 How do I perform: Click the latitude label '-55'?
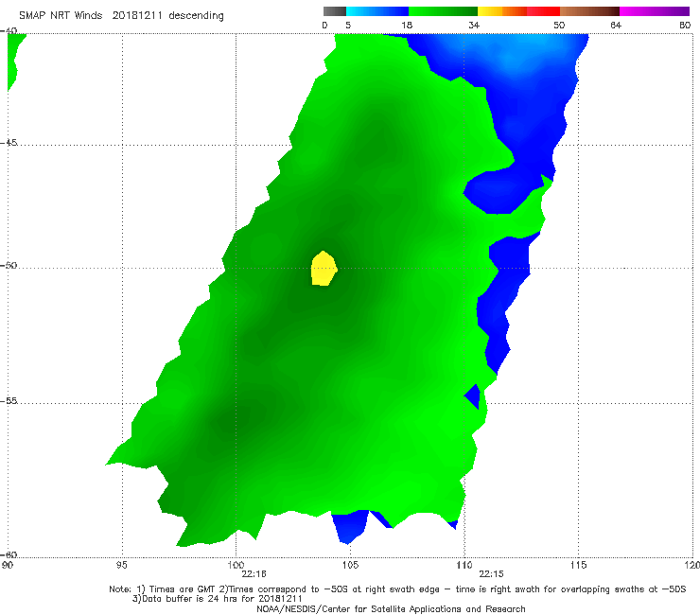(x=9, y=400)
